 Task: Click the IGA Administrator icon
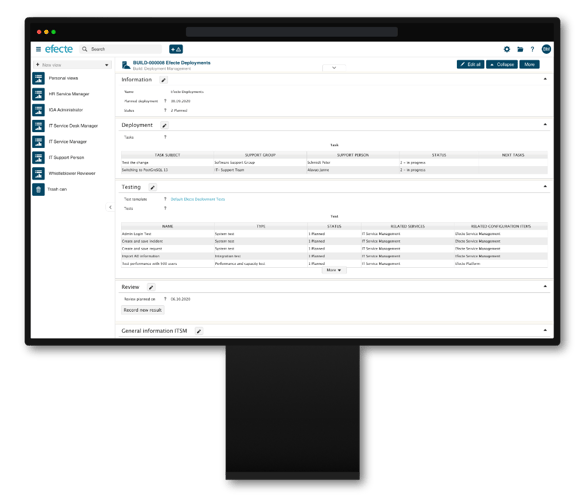38,110
